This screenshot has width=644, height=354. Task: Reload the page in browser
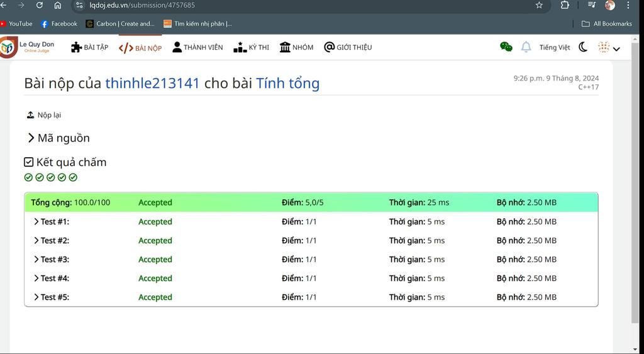(x=40, y=5)
